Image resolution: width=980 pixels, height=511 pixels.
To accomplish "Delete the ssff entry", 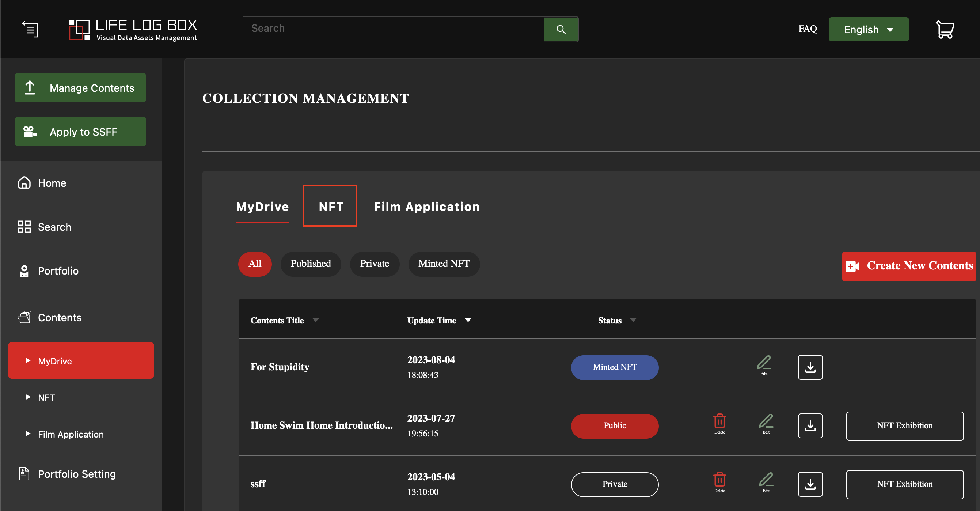I will tap(719, 482).
